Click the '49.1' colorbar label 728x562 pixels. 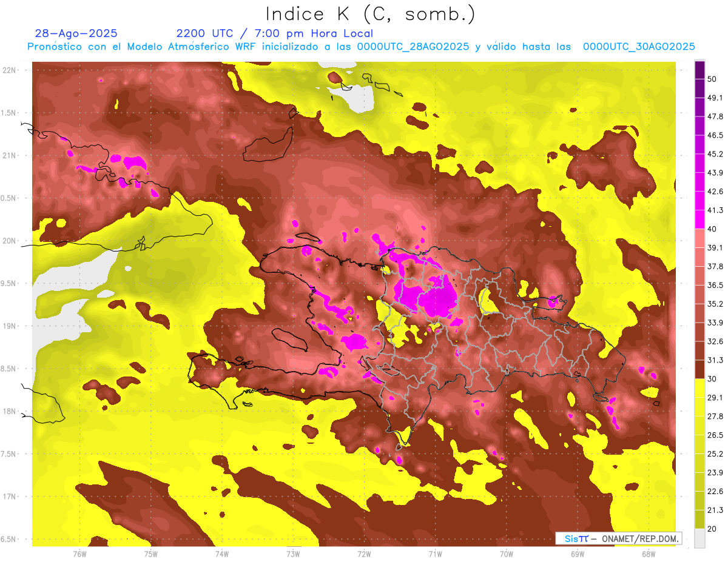pyautogui.click(x=715, y=98)
